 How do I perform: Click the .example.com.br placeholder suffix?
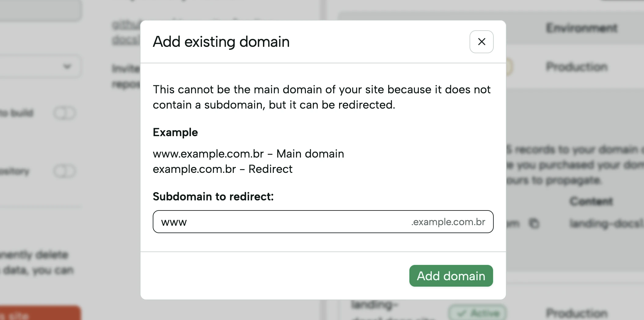[x=448, y=221]
